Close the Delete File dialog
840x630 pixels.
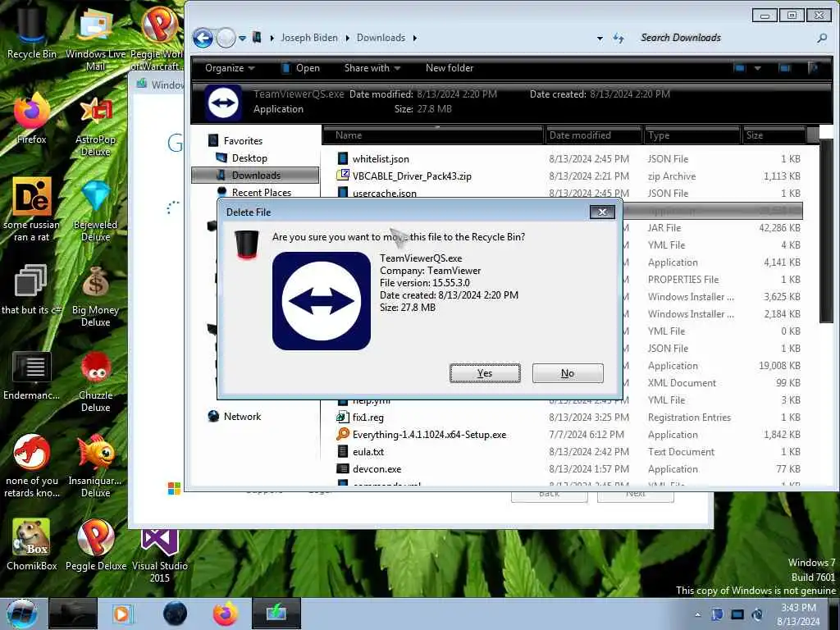(602, 212)
